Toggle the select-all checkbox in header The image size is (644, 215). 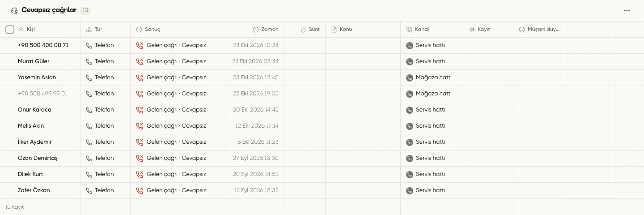point(10,30)
